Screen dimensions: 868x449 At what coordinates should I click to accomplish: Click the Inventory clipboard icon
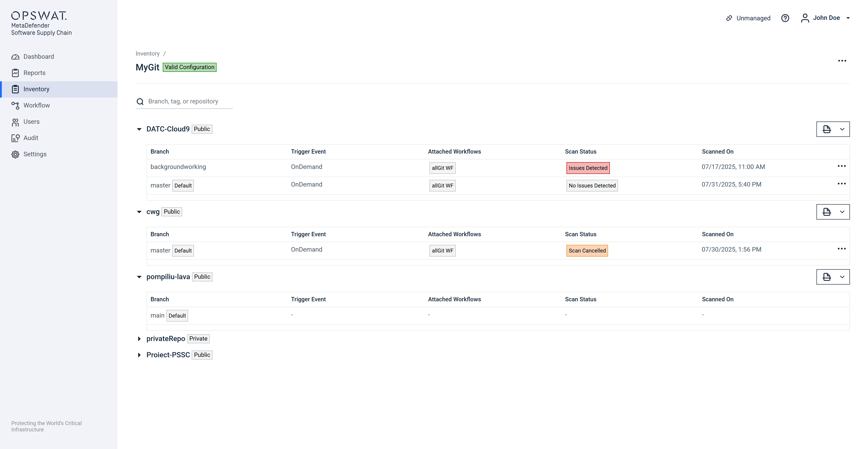point(15,89)
